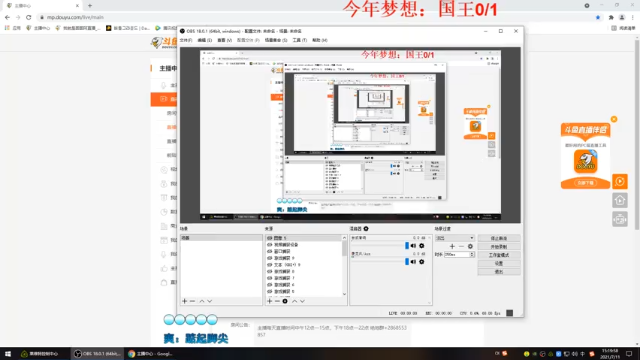640x360 pixels.
Task: Toggle visibility of 视频捕获设备 source
Action: [x=269, y=244]
